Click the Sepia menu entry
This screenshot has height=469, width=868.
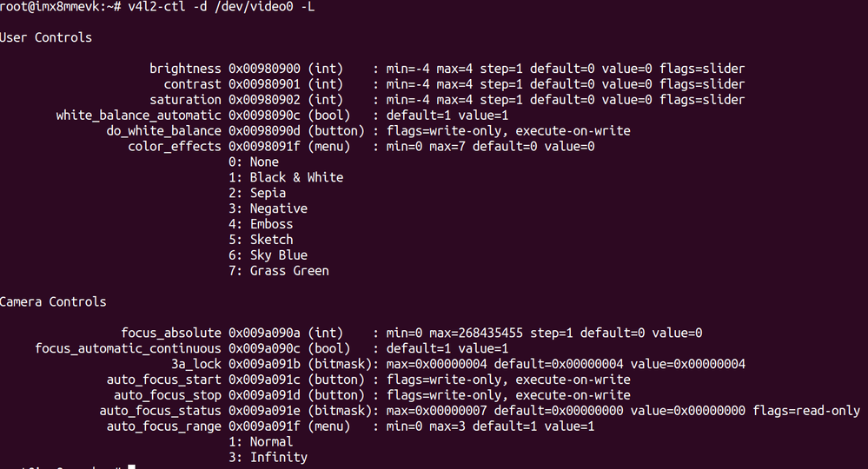268,193
